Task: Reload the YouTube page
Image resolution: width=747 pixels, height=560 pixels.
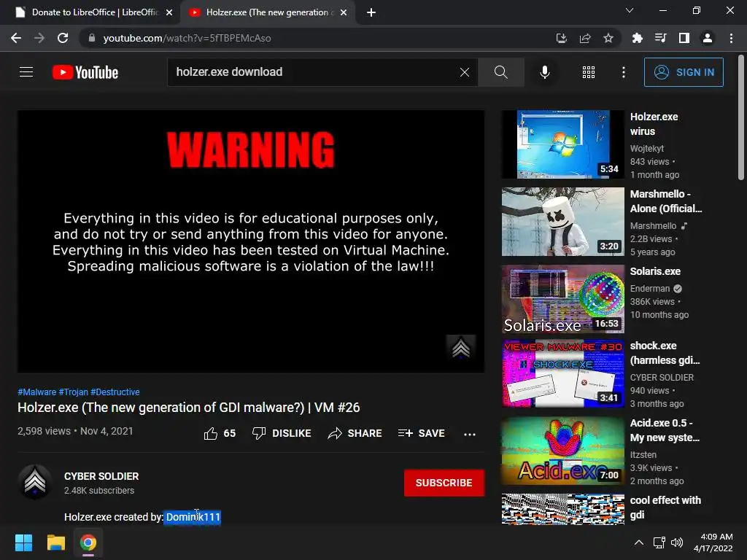Action: [x=63, y=38]
